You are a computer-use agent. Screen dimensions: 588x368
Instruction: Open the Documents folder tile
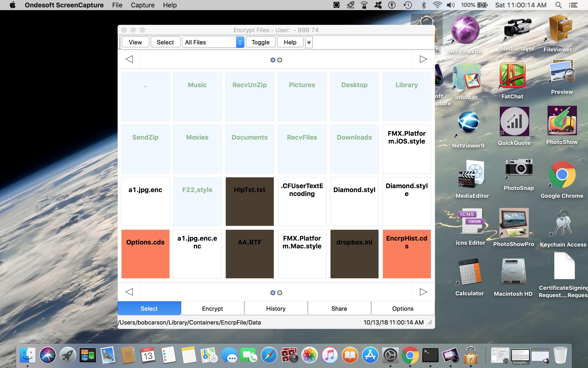pos(249,149)
